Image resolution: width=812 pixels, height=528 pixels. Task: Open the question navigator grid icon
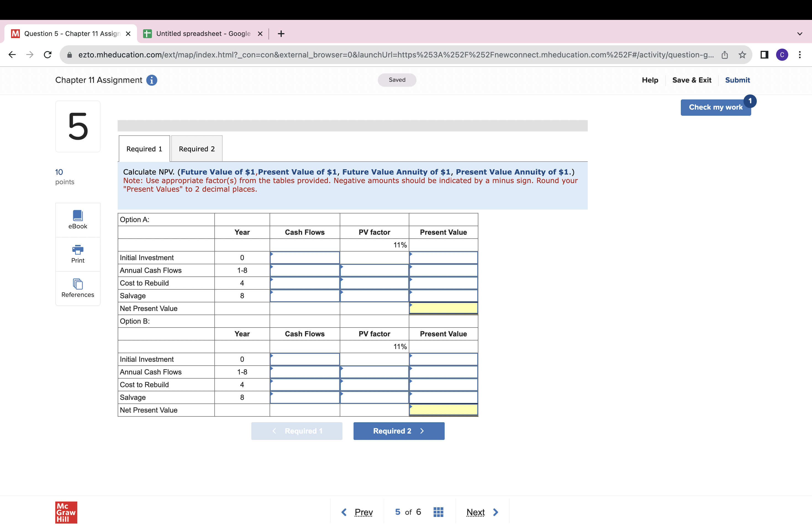coord(438,512)
